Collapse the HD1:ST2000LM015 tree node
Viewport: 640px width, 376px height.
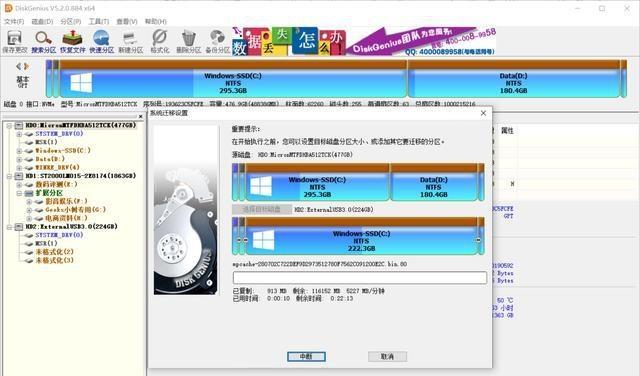9,176
